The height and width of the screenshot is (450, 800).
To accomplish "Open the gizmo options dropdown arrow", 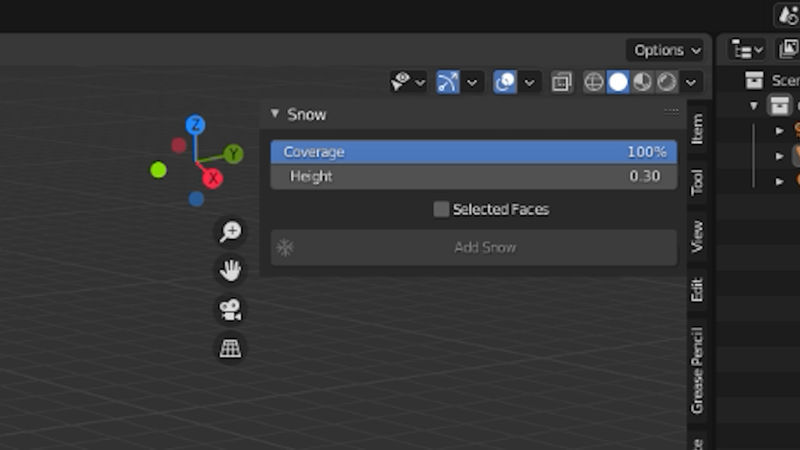I will click(x=472, y=82).
